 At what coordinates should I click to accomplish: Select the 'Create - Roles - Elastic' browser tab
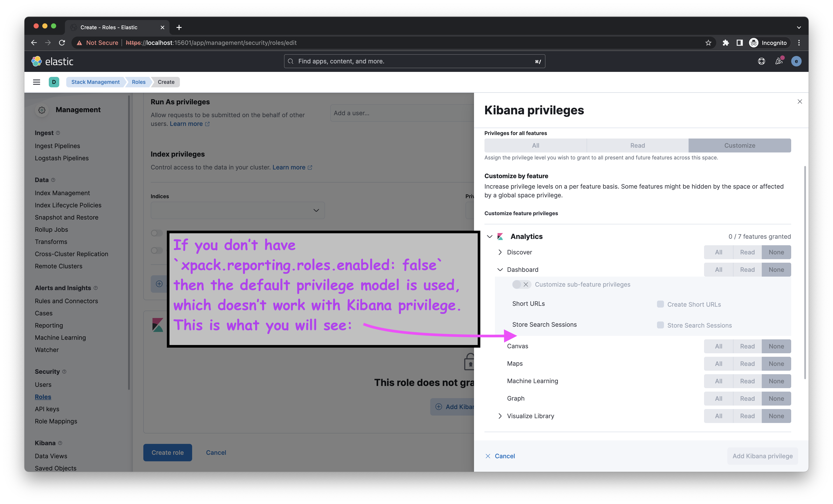click(109, 27)
